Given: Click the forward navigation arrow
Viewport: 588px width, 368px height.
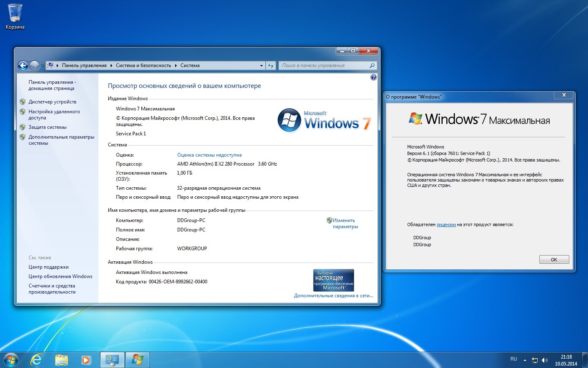Looking at the screenshot, I should click(35, 65).
